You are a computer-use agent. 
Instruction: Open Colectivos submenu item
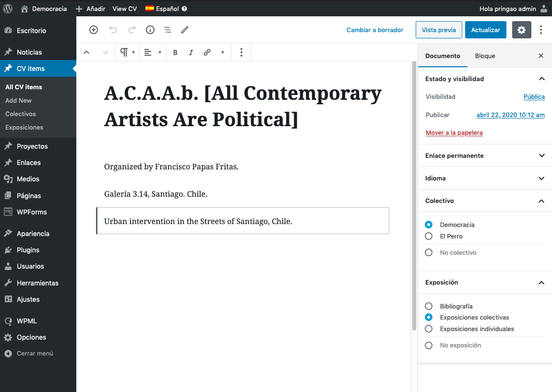tap(21, 114)
